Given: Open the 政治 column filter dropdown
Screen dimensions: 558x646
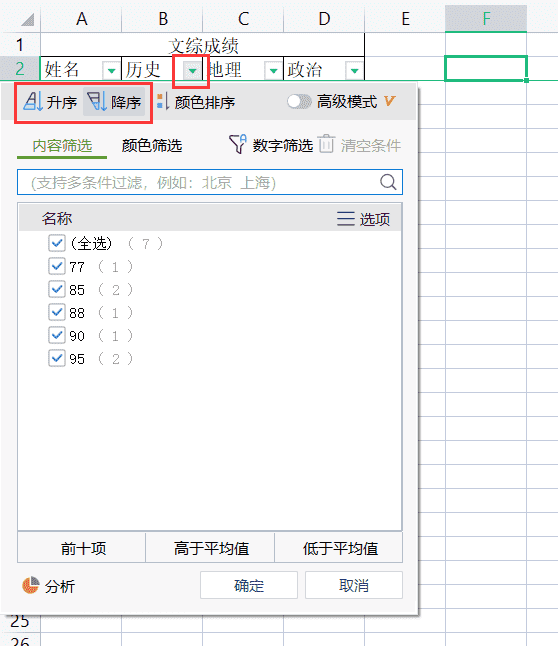Looking at the screenshot, I should (x=354, y=71).
